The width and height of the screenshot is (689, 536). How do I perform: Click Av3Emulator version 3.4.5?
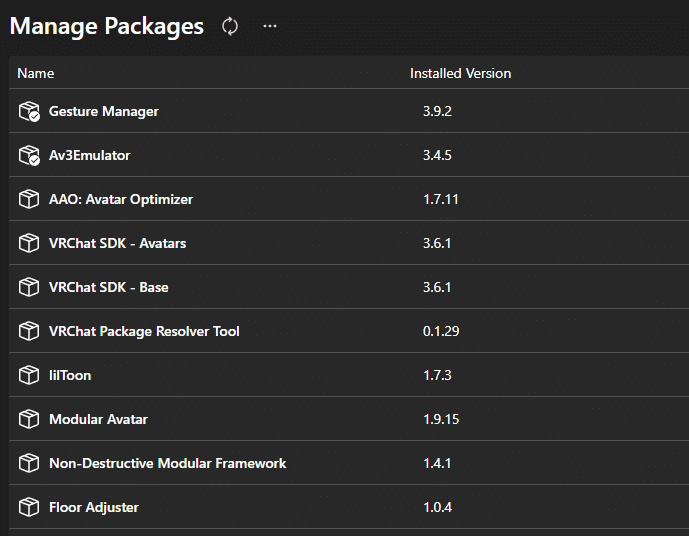(437, 155)
